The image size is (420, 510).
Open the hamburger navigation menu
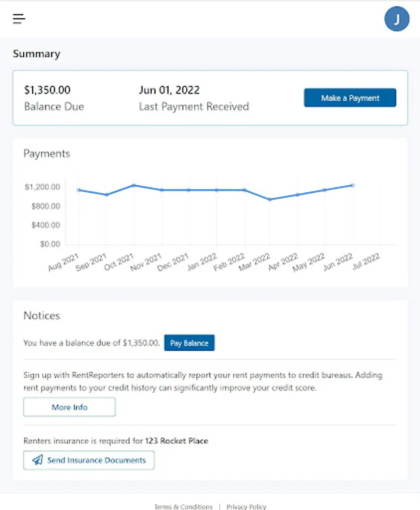(19, 19)
